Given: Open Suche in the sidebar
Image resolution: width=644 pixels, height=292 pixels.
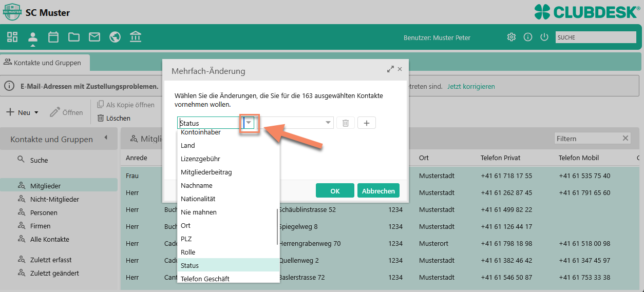Looking at the screenshot, I should (x=39, y=160).
